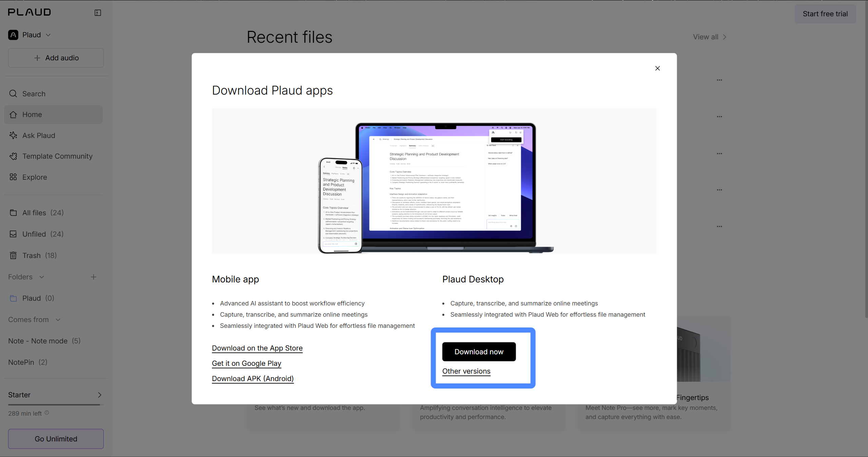The width and height of the screenshot is (868, 457).
Task: Click Download on the App Store link
Action: click(257, 348)
